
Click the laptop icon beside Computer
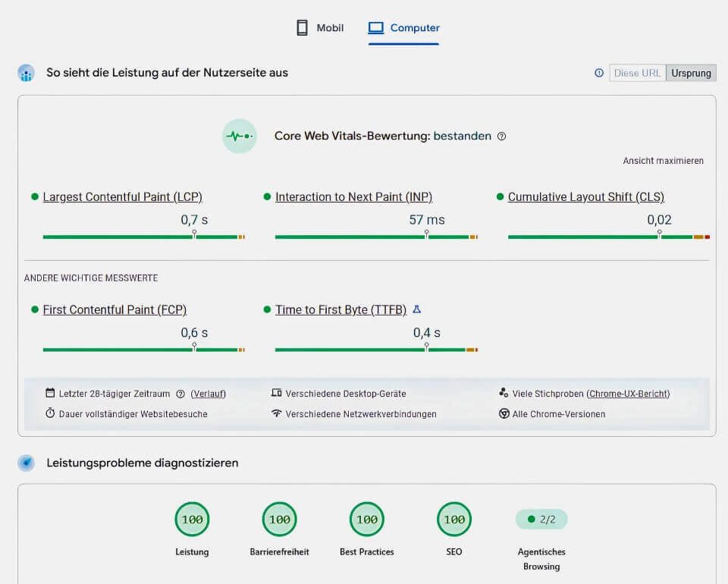click(375, 28)
